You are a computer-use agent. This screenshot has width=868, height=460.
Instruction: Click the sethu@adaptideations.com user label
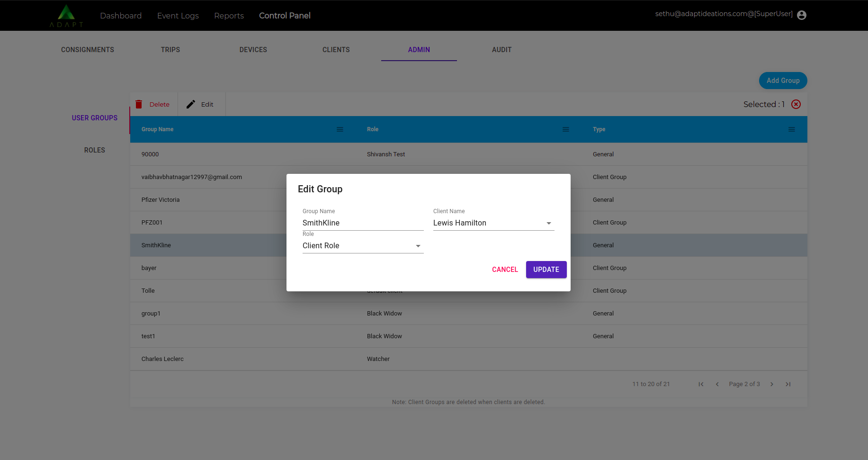tap(724, 14)
